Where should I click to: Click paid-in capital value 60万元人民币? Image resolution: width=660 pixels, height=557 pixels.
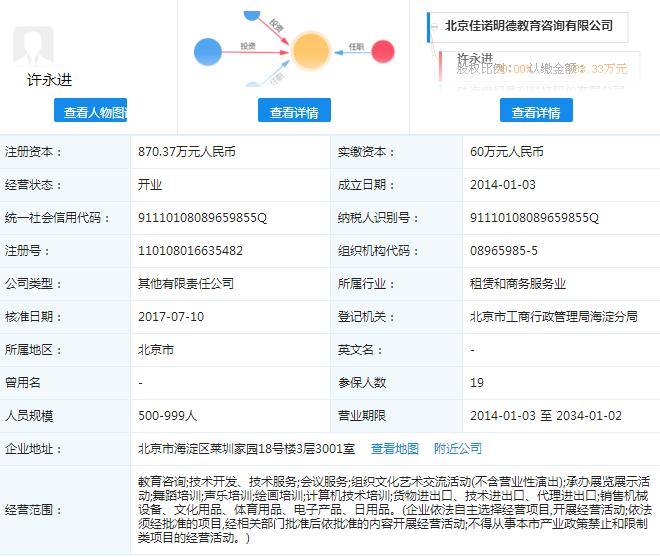tap(507, 152)
